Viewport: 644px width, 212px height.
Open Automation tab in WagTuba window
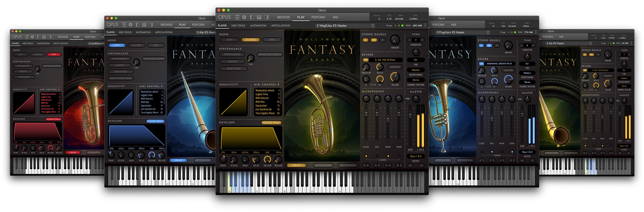258,25
